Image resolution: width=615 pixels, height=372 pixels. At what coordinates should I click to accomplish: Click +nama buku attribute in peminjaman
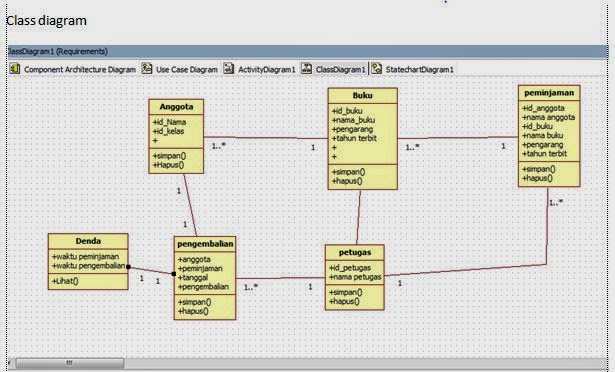(x=542, y=135)
